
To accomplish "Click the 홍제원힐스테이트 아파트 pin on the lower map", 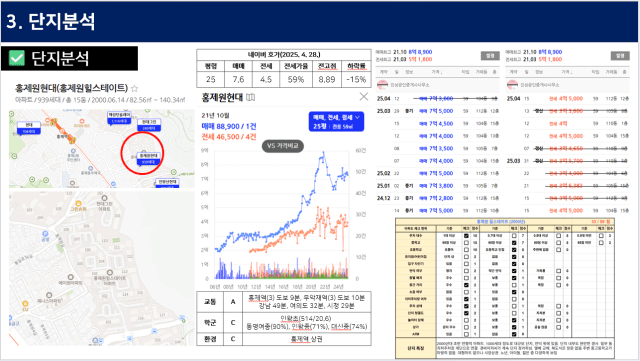I will point(109,272).
